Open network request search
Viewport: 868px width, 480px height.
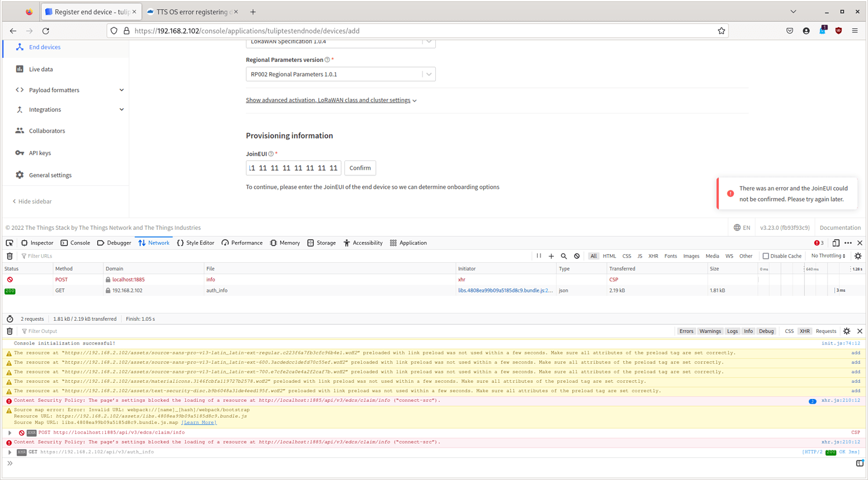click(x=564, y=256)
